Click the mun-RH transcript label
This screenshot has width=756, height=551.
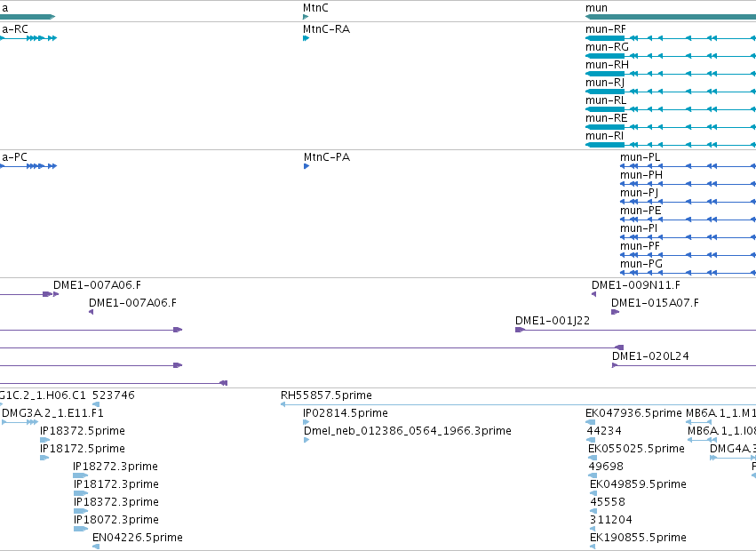tap(607, 65)
